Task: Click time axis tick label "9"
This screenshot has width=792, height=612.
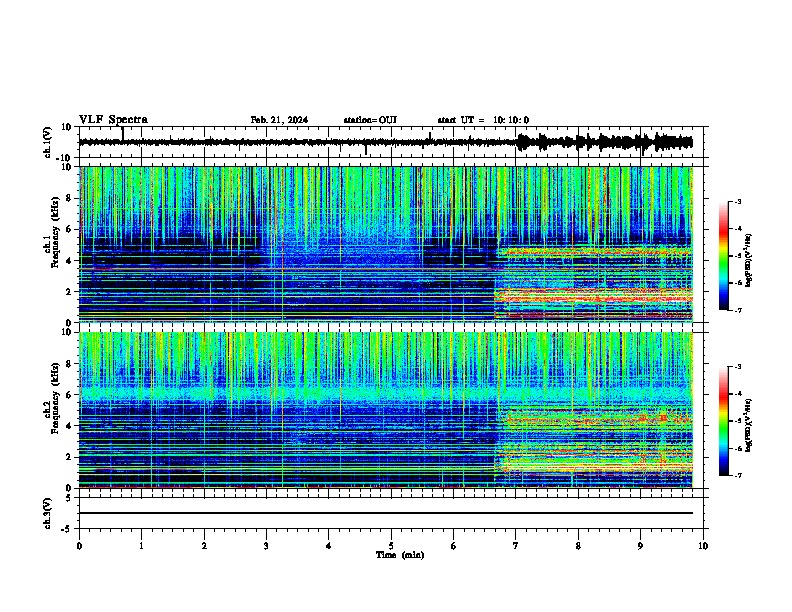Action: point(640,546)
